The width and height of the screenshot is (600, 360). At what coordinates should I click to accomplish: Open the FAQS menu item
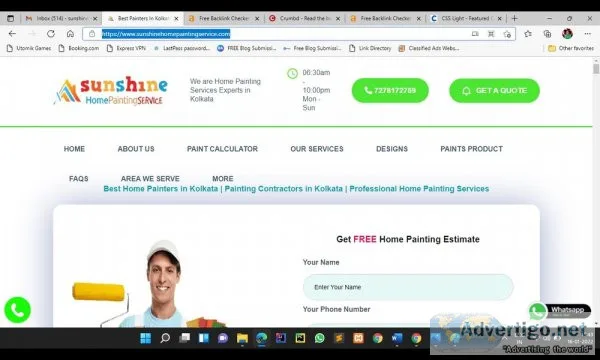click(78, 179)
